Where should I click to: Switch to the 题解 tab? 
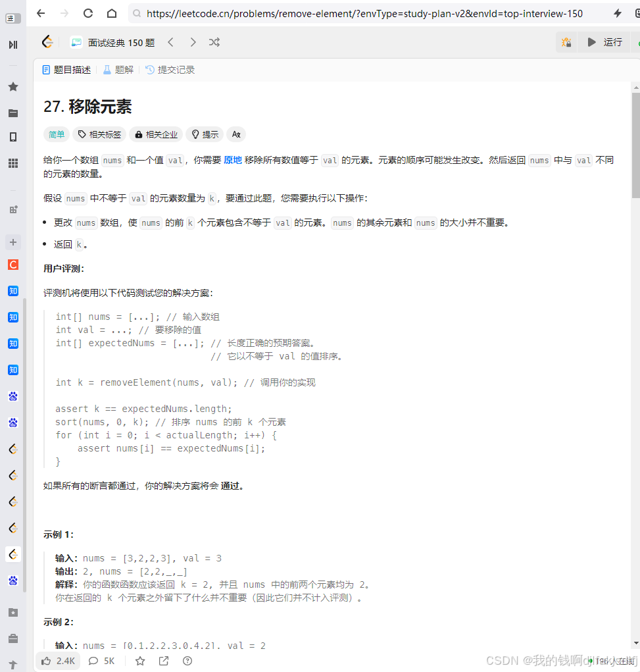click(x=118, y=70)
